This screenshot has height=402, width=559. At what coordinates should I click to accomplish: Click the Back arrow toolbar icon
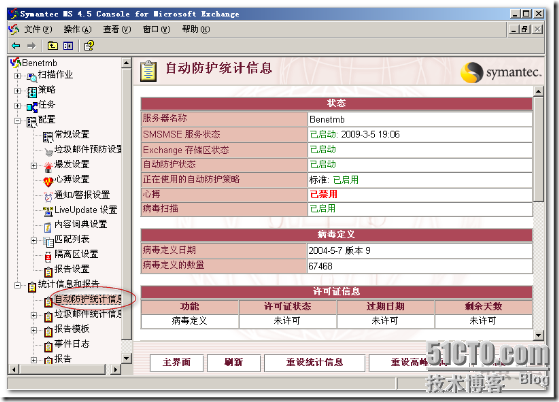coord(16,46)
